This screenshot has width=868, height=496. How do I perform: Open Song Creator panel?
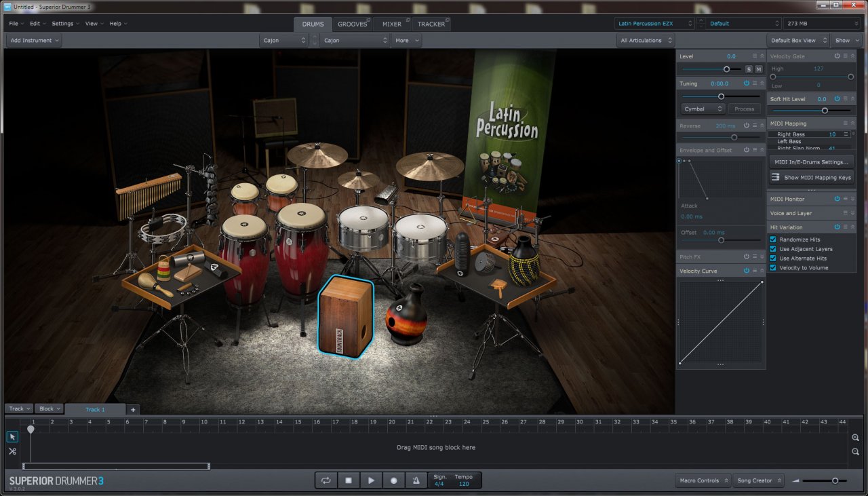(x=759, y=480)
